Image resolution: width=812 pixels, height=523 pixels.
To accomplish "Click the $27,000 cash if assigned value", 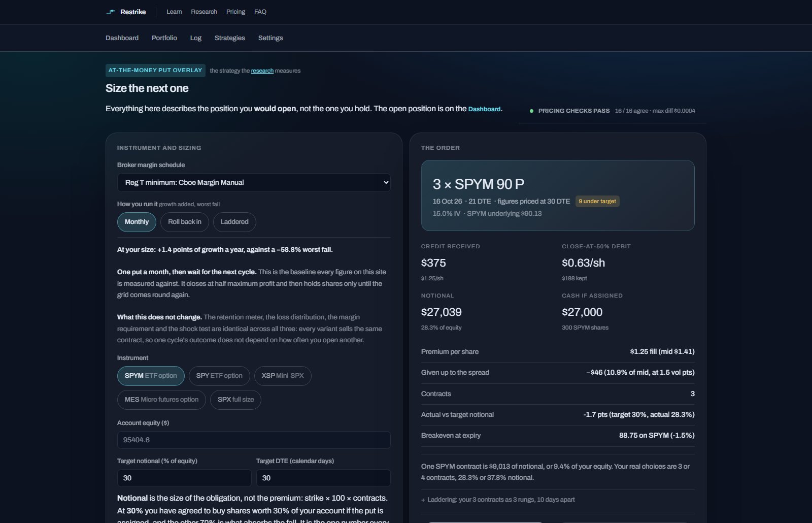I will pyautogui.click(x=582, y=312).
